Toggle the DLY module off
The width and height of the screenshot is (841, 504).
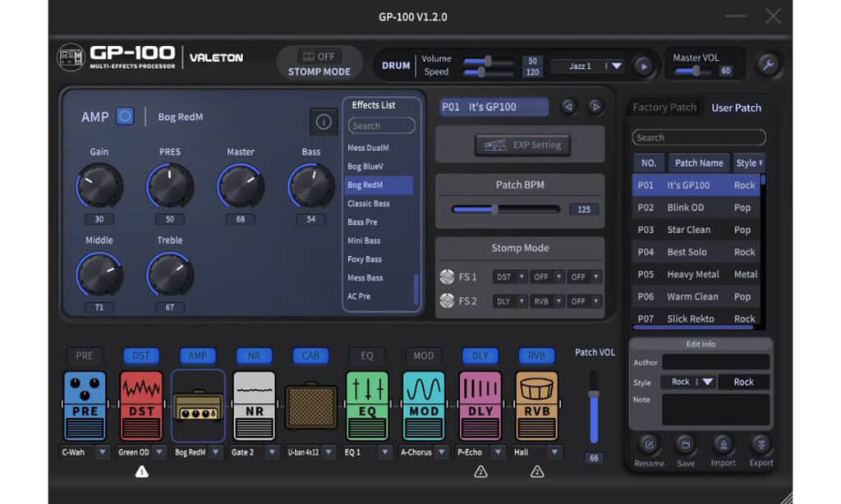pos(480,355)
